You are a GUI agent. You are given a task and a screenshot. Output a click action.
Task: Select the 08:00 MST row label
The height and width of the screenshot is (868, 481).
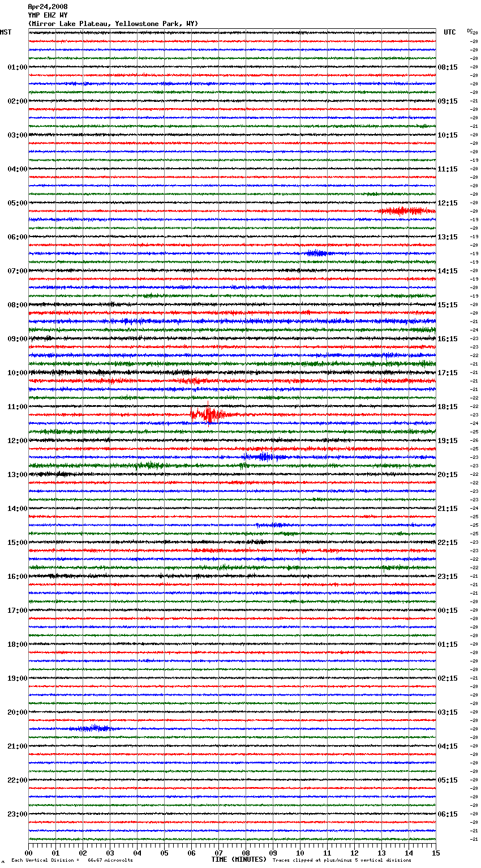pos(17,305)
